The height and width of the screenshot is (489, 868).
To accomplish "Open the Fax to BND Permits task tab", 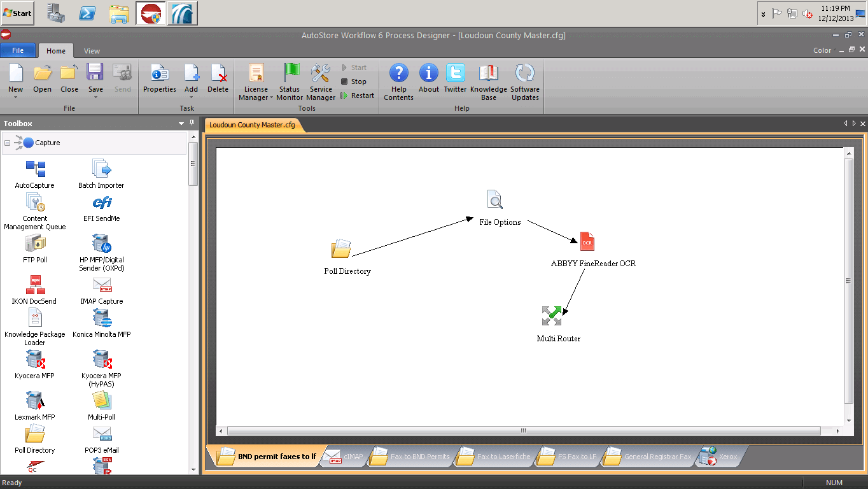I will [x=410, y=457].
